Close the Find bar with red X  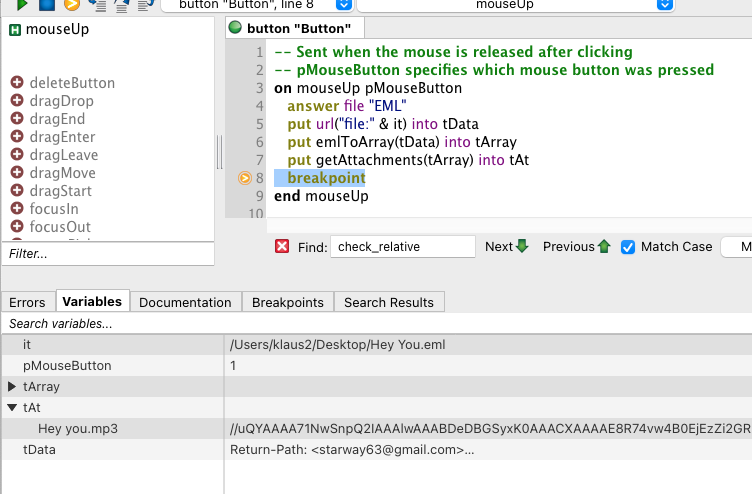pos(282,247)
